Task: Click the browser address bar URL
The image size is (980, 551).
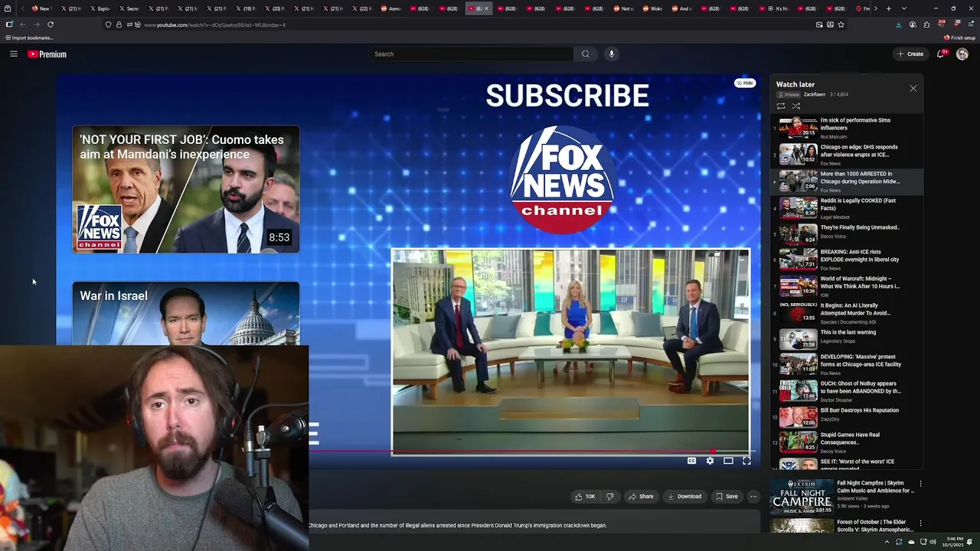Action: pos(214,25)
